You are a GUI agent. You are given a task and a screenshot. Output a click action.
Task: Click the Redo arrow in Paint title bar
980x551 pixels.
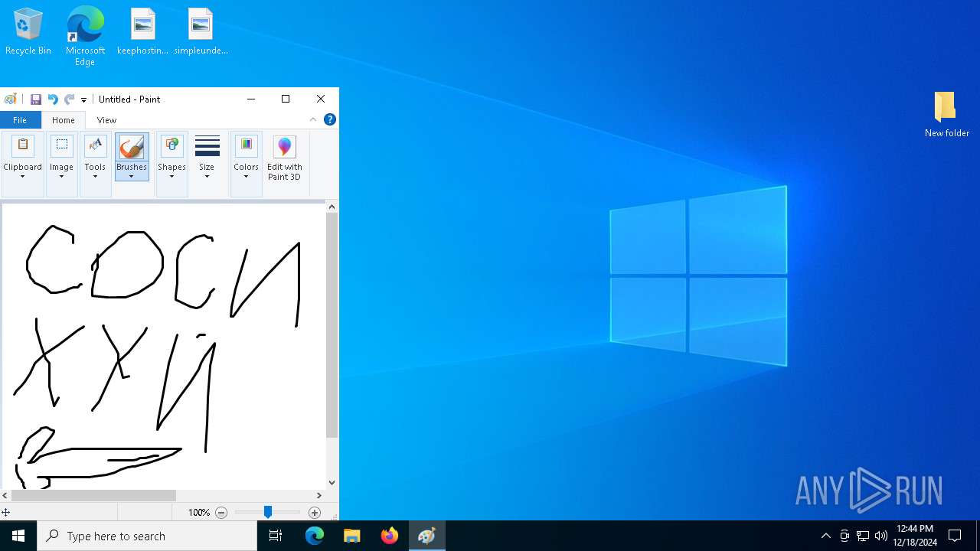[69, 99]
